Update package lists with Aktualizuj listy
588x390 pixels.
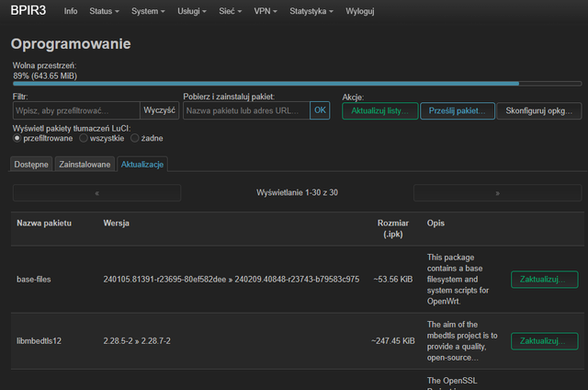pos(379,111)
